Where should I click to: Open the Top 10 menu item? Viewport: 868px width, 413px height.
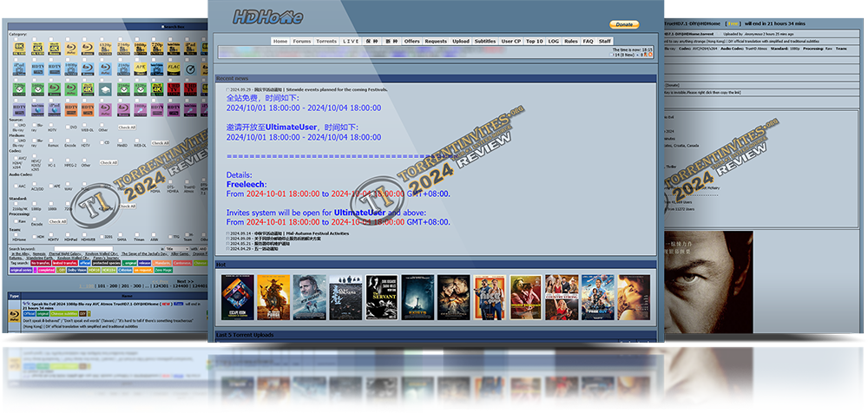[535, 41]
